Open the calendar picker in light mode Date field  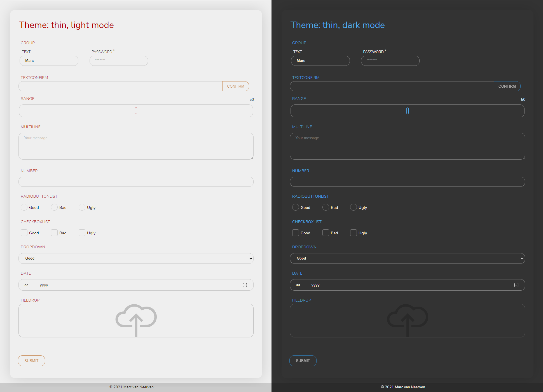245,285
